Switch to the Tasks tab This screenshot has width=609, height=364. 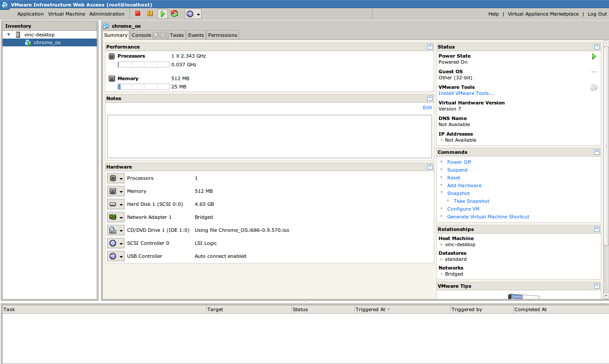point(177,35)
